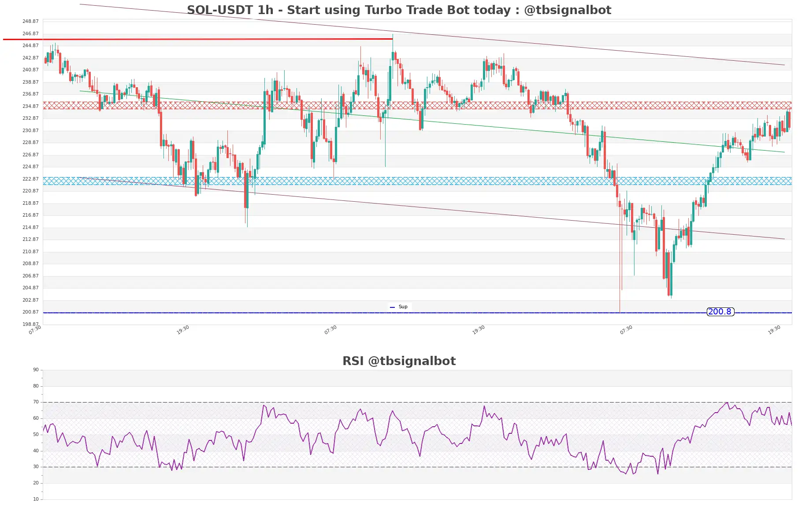Screen dimensions: 798x532
Task: Click the RSI @tbsignalbot panel title
Action: [399, 361]
